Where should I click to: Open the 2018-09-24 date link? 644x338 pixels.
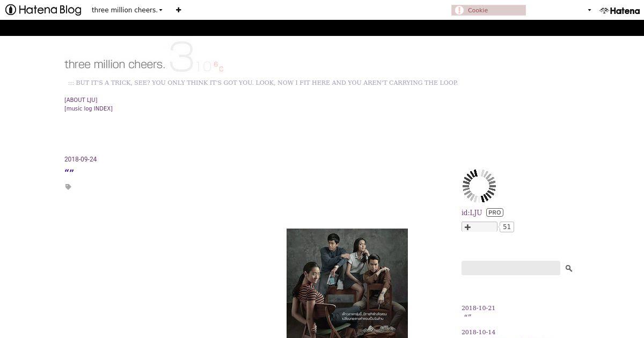coord(80,159)
